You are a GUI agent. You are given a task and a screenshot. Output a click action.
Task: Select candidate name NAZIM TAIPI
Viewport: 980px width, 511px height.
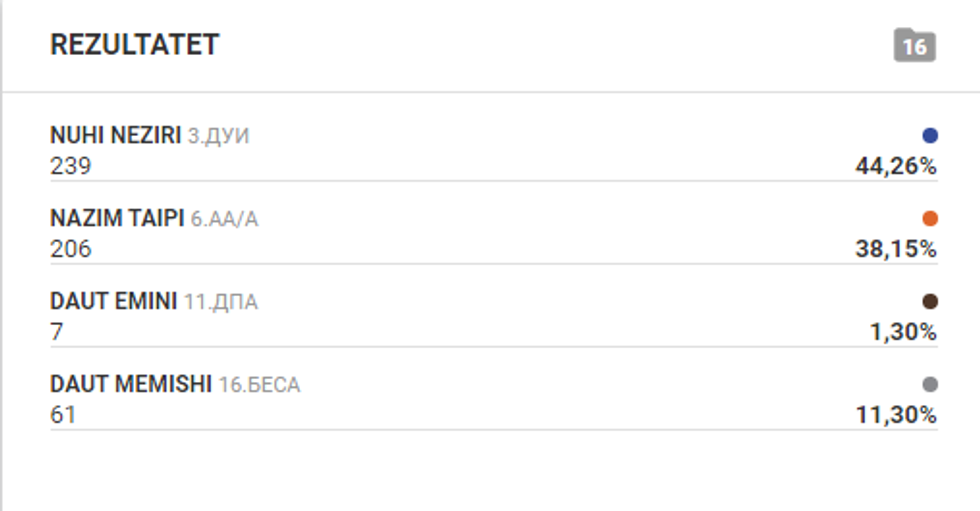(x=117, y=218)
